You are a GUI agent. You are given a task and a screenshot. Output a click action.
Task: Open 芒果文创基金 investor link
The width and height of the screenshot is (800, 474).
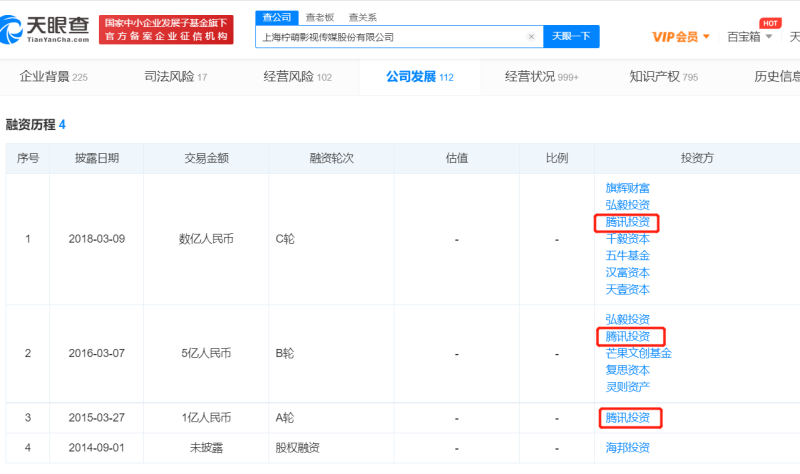point(638,353)
